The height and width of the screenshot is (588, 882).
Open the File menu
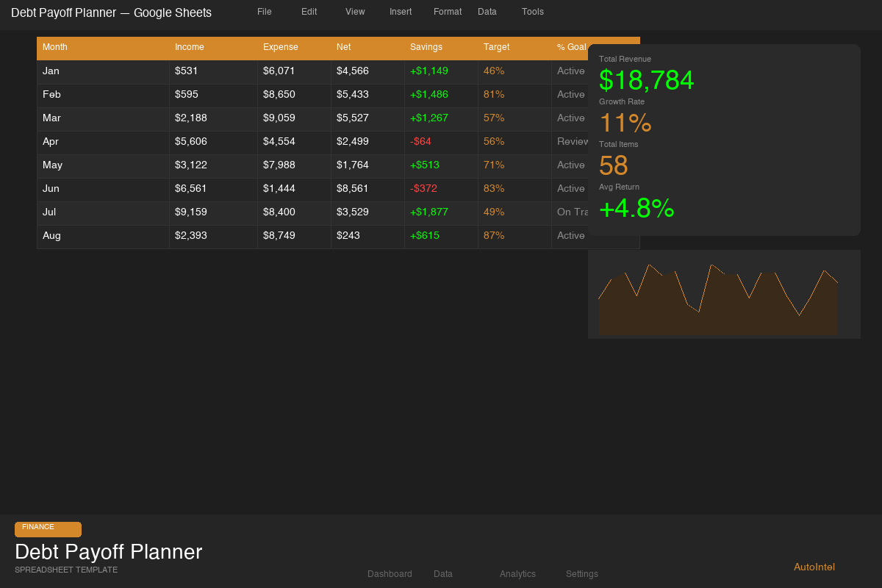pos(264,12)
